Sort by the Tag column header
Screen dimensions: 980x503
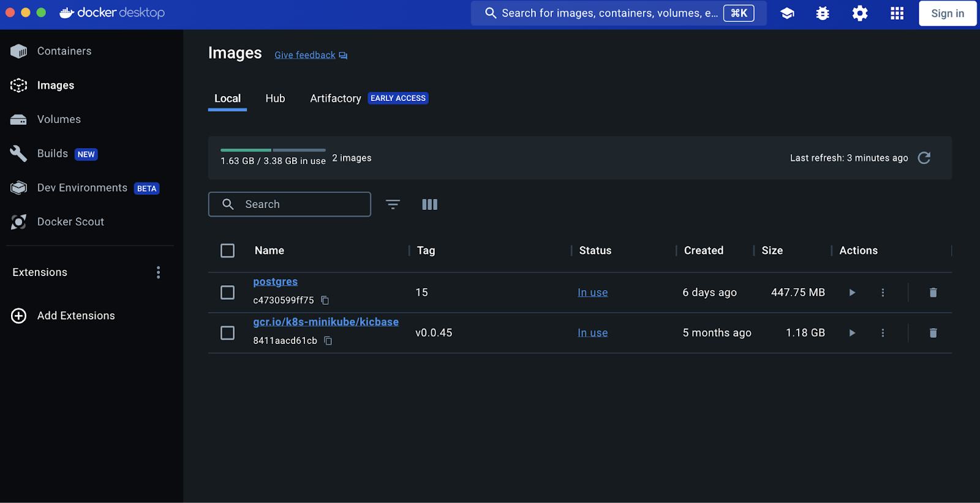426,251
